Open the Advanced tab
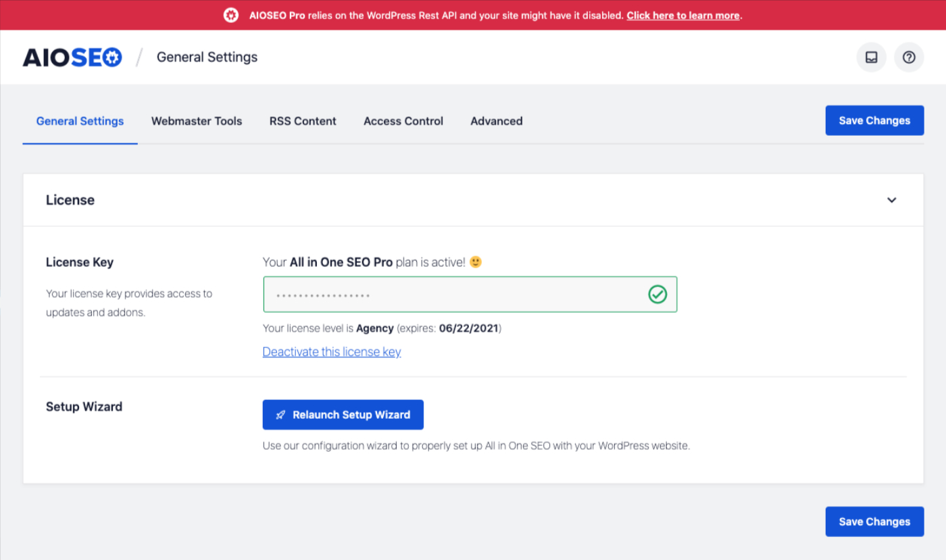Viewport: 946px width, 560px height. [x=497, y=122]
